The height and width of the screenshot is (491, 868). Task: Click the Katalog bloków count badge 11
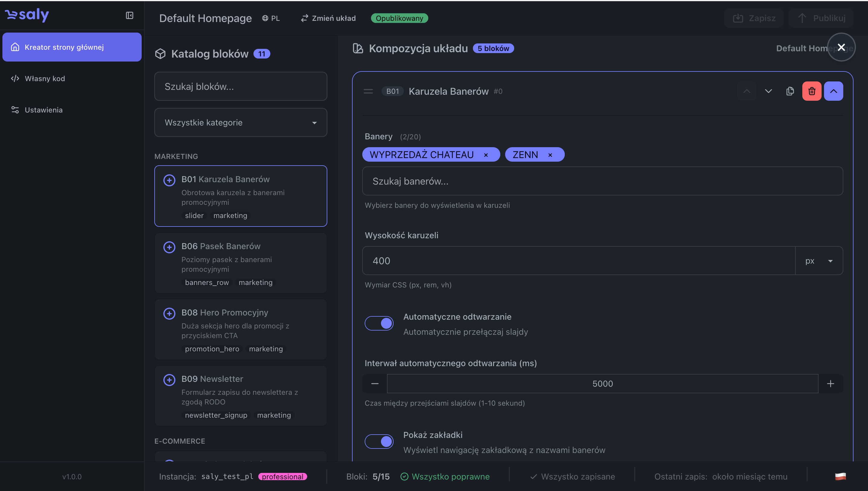point(262,54)
